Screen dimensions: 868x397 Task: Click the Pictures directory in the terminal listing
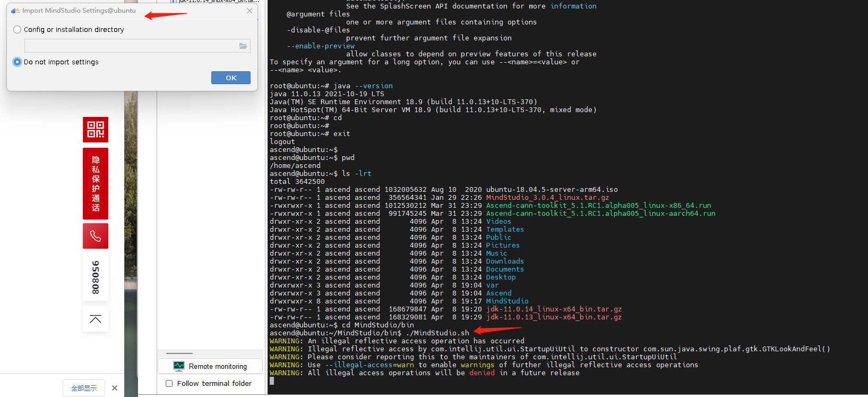coord(503,246)
